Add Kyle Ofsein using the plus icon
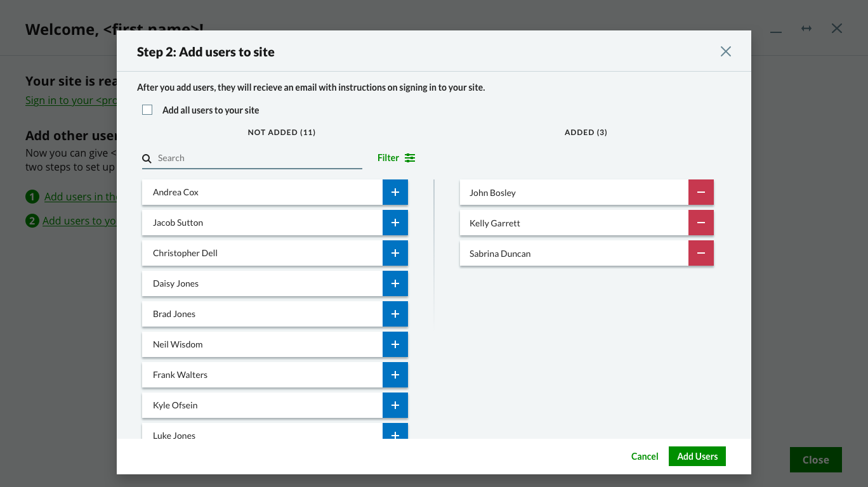The height and width of the screenshot is (487, 868). 395,405
